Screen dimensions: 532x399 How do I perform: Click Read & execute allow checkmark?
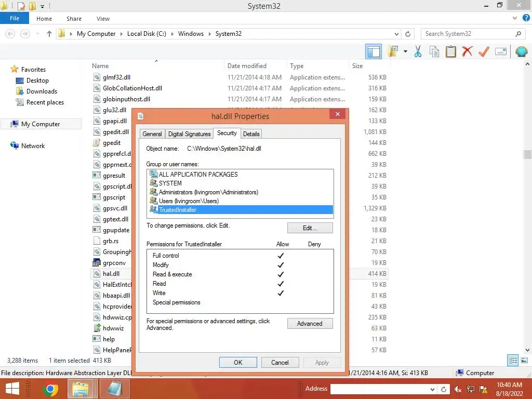click(281, 274)
